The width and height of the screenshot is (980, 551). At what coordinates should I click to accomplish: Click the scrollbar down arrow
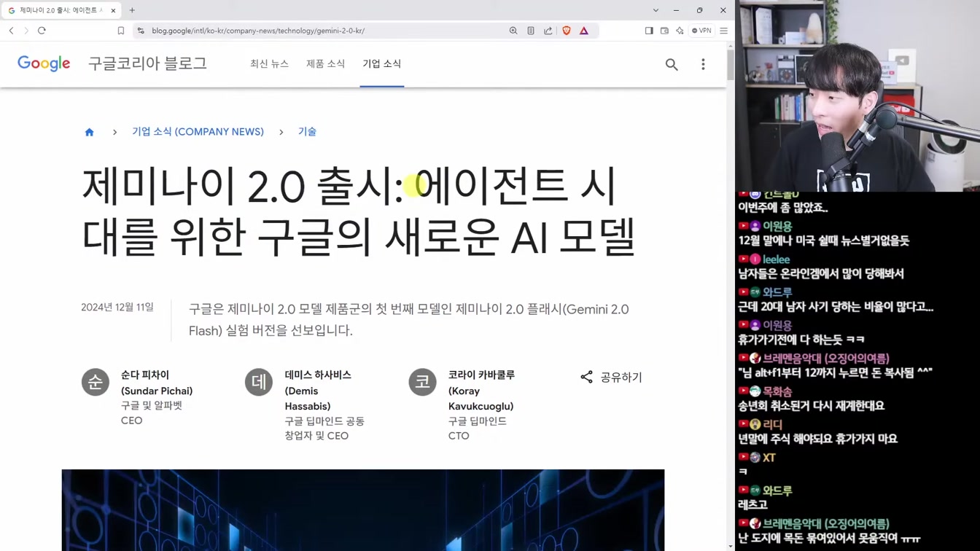coord(731,546)
